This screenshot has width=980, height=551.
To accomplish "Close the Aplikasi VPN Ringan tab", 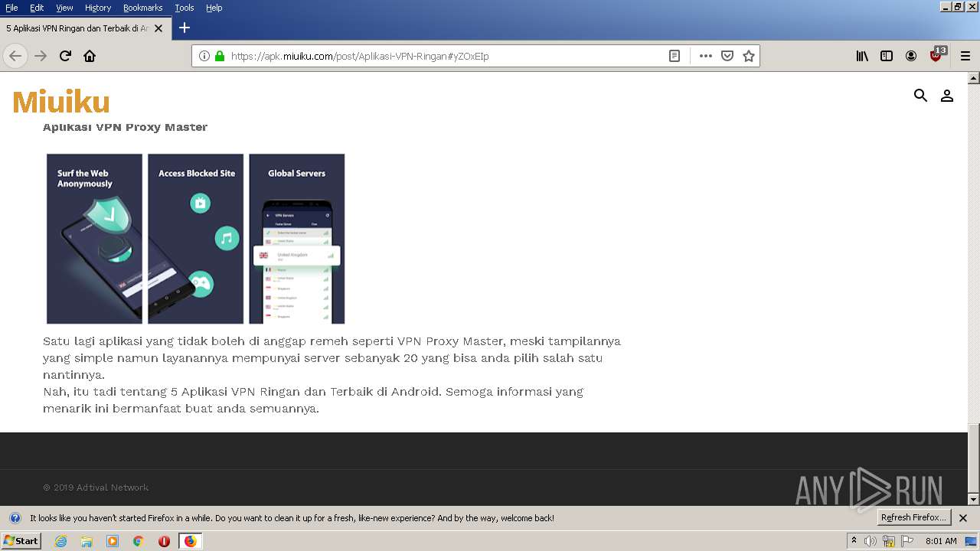I will click(x=158, y=28).
